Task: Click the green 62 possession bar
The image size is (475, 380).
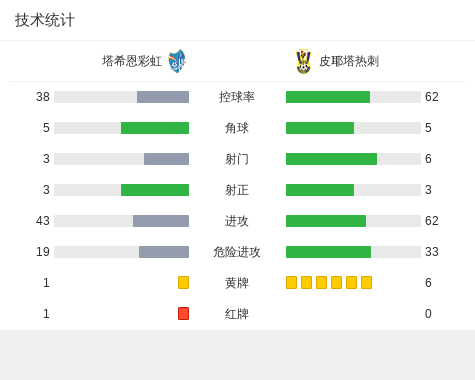Action: tap(328, 97)
